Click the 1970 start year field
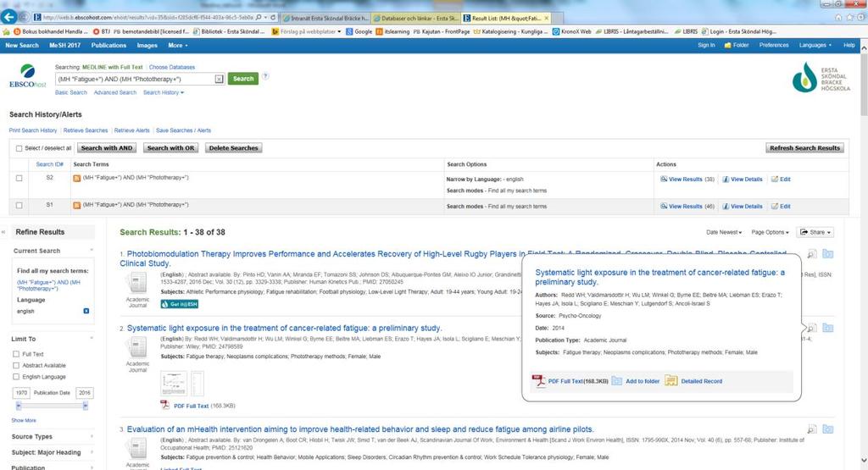 pyautogui.click(x=21, y=393)
